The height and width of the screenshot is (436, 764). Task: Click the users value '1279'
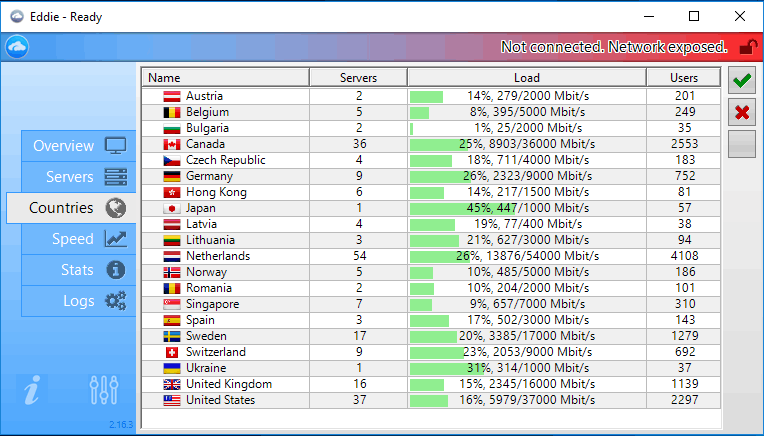(685, 336)
